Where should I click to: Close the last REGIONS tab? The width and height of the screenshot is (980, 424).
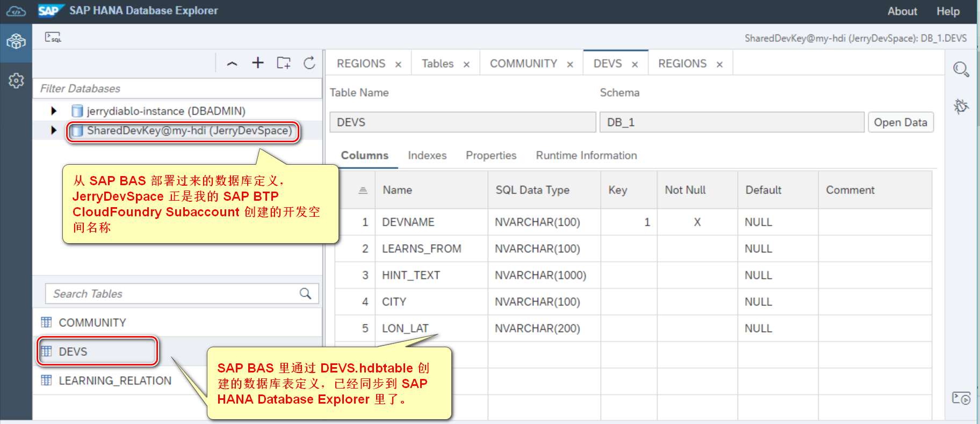tap(720, 64)
